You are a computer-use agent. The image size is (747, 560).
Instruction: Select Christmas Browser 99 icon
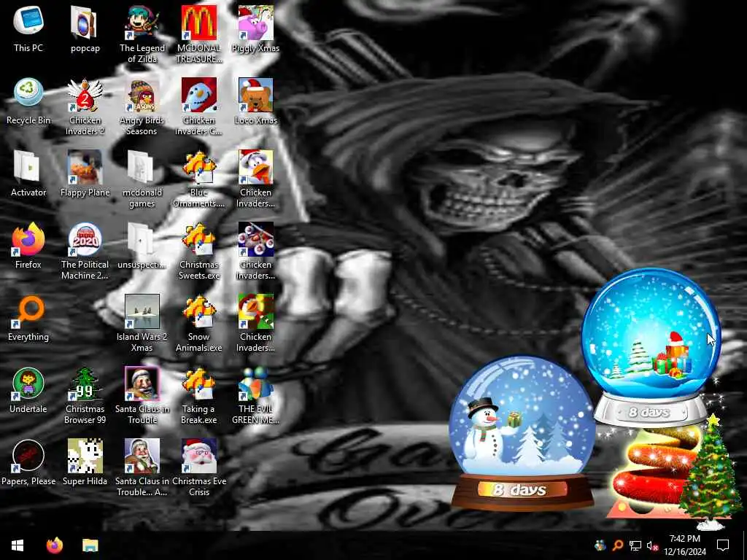[85, 396]
